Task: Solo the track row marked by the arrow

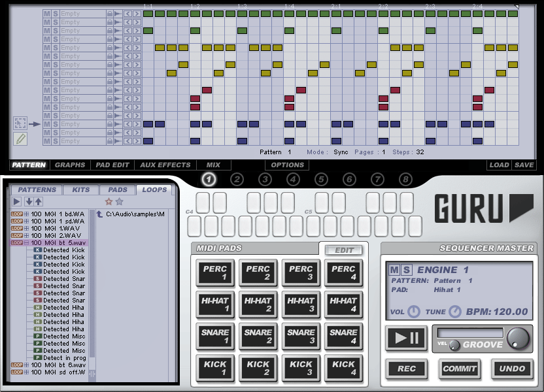Action: point(56,124)
